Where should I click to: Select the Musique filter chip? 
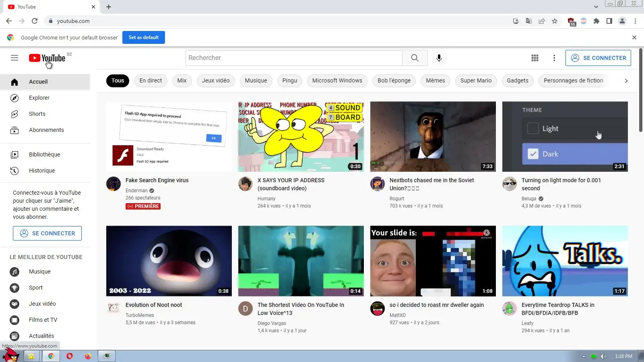(x=256, y=81)
